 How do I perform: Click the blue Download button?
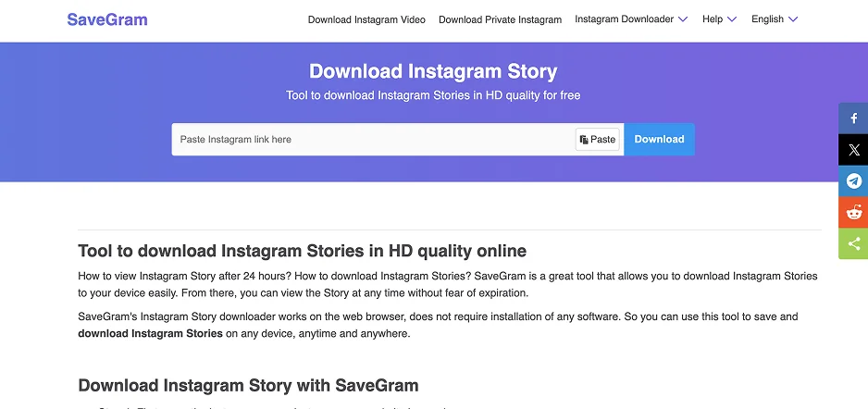(659, 140)
